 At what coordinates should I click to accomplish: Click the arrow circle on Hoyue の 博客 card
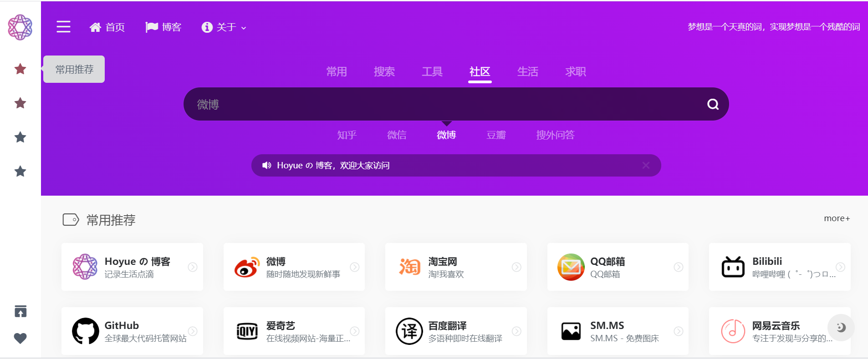193,267
